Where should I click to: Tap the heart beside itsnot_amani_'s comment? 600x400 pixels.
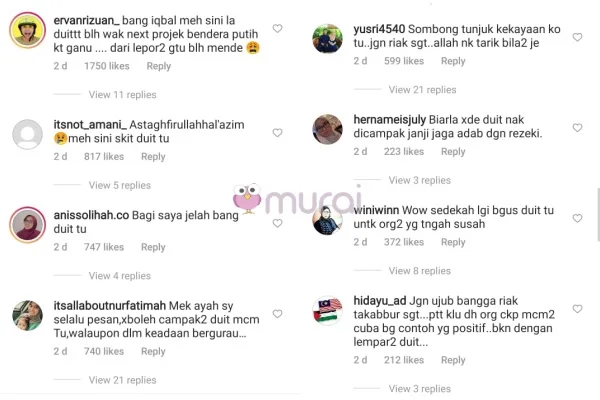pyautogui.click(x=277, y=133)
